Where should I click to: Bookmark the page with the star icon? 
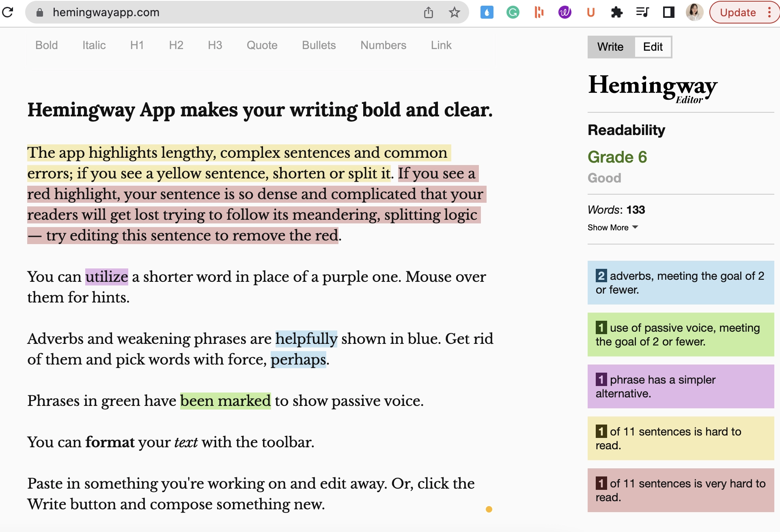[x=455, y=13]
